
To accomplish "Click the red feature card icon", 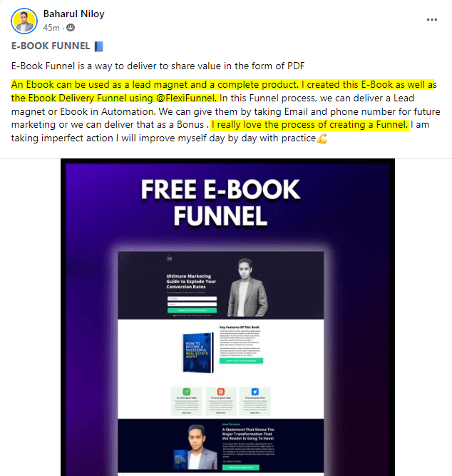I will click(x=221, y=392).
